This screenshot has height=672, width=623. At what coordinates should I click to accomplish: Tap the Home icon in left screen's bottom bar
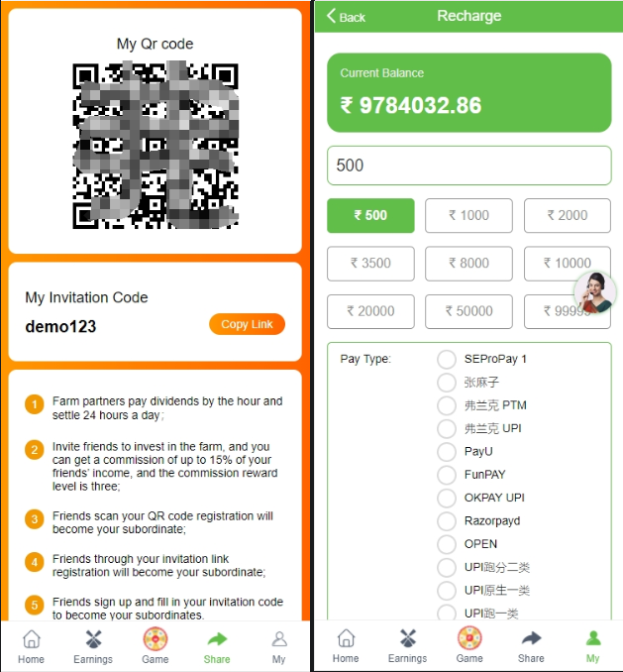(x=32, y=639)
